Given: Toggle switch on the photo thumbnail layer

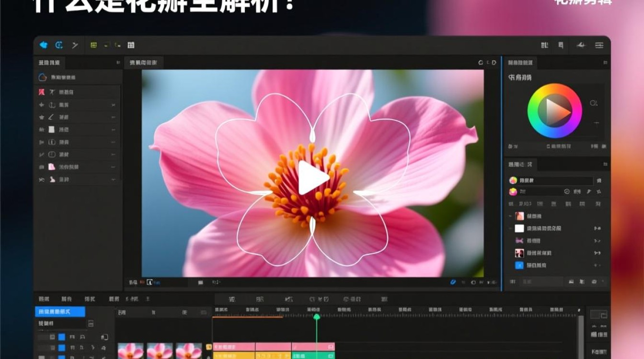Looking at the screenshot, I should pos(598,253).
